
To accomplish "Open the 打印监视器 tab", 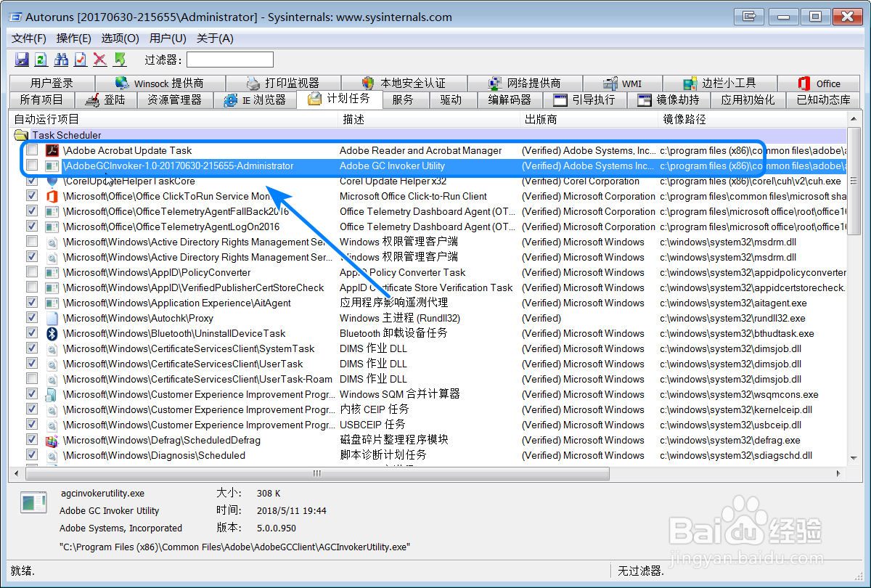I will pyautogui.click(x=283, y=83).
